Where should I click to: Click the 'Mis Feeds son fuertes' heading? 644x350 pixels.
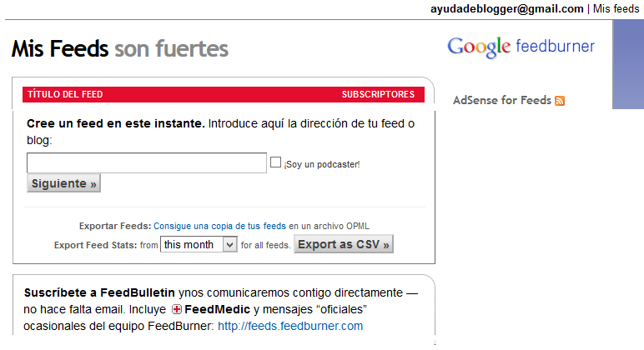pyautogui.click(x=119, y=48)
